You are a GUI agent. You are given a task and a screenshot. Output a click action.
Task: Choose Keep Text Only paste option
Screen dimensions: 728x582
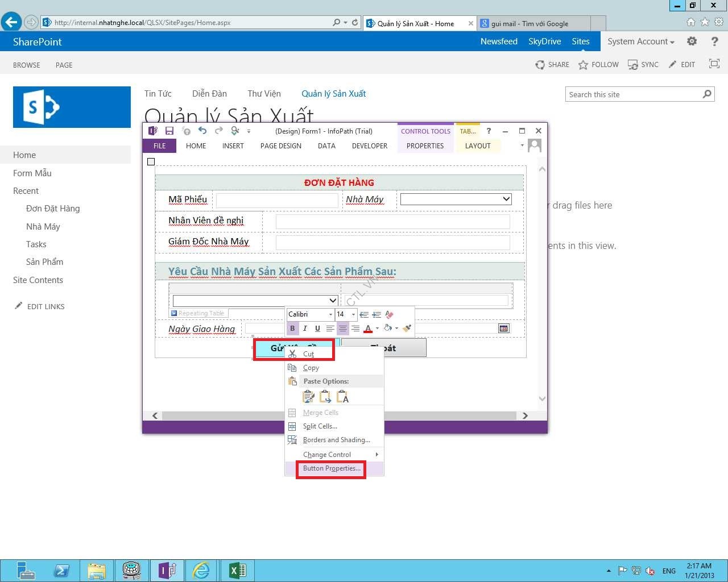(x=342, y=397)
